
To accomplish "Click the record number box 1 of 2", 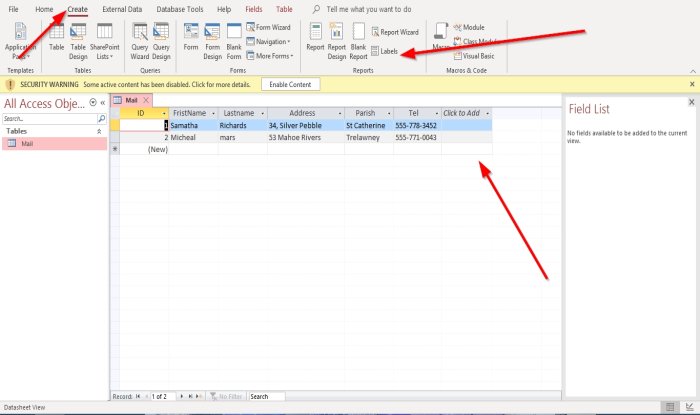I will [x=162, y=396].
